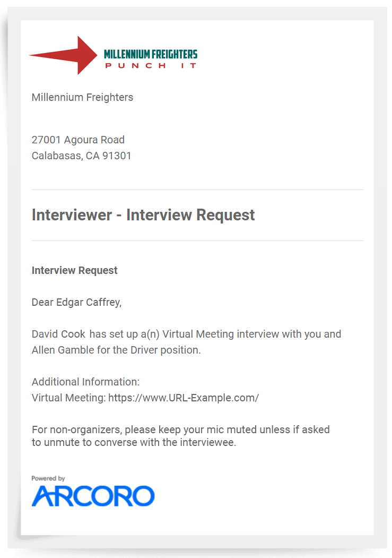Viewport: 392px width, 558px height.
Task: Click the 'keep your mic muted' instruction line
Action: [x=180, y=430]
